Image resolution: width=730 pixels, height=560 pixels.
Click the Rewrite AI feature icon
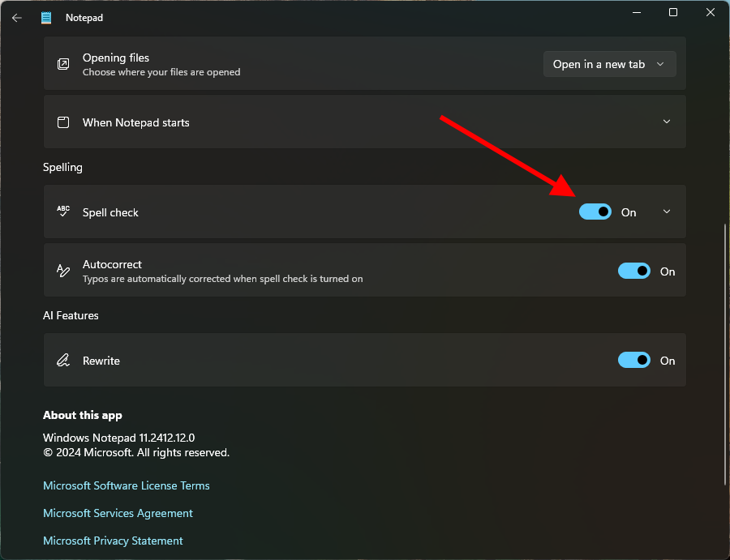(63, 361)
